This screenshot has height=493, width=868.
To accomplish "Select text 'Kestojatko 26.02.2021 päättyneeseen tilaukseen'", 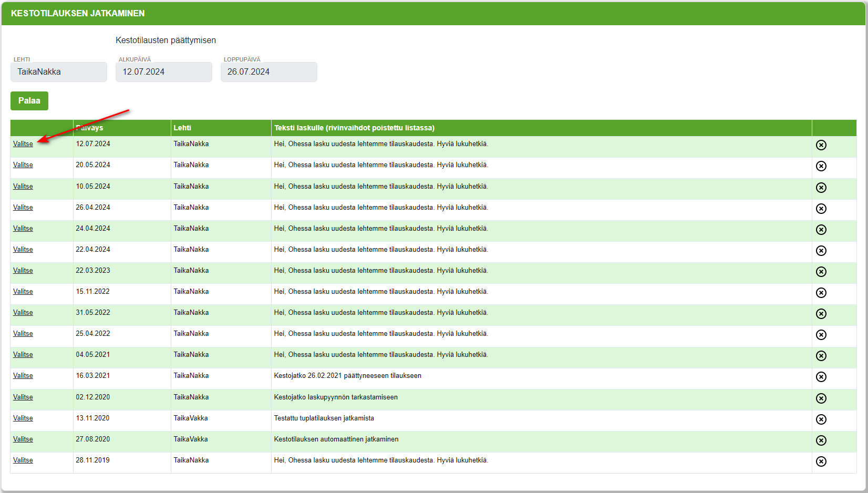I will point(347,376).
